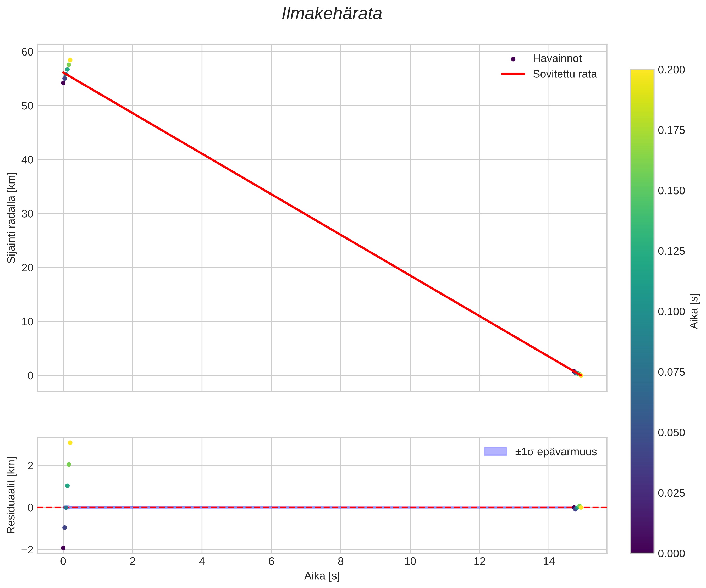Click the Sovitettu rata legend line
This screenshot has width=706, height=588.
[x=513, y=74]
